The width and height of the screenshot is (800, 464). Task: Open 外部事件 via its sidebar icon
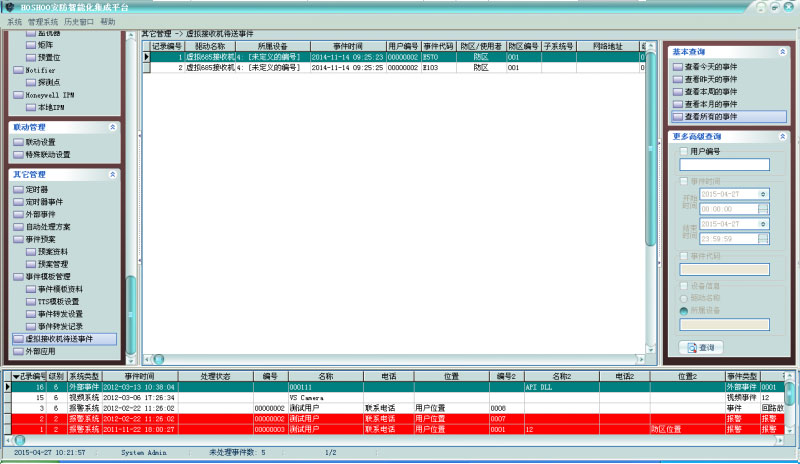[x=18, y=214]
